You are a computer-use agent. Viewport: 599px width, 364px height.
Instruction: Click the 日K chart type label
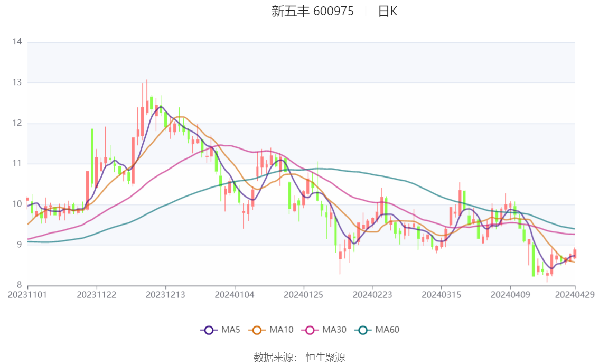tap(388, 12)
